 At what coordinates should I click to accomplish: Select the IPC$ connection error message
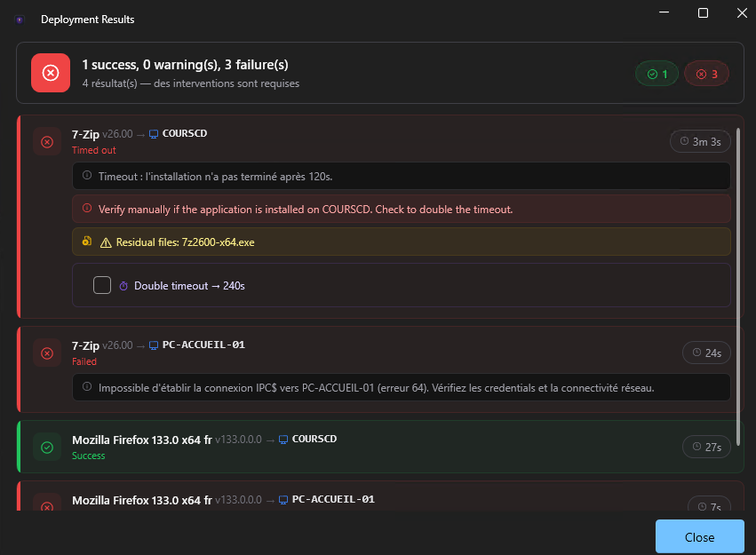(x=376, y=387)
